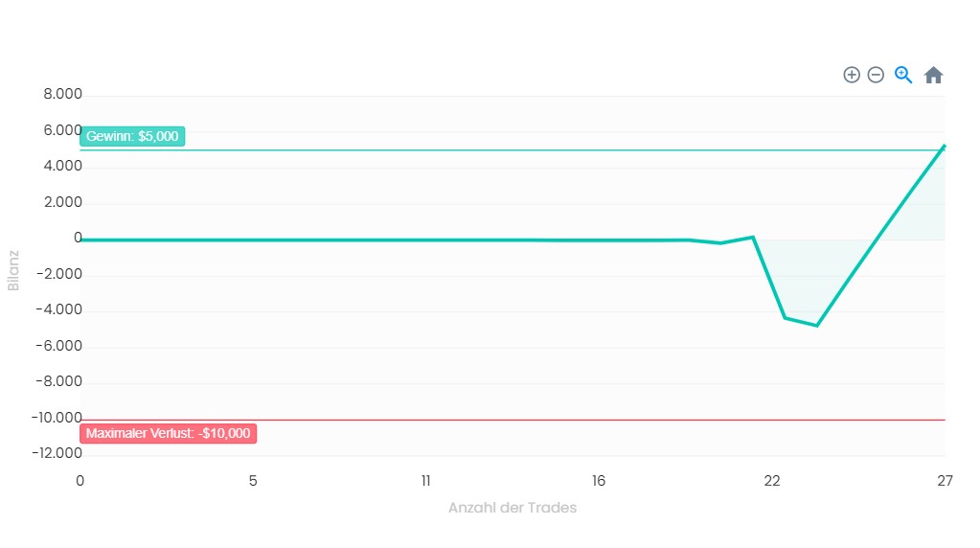This screenshot has width=980, height=548.
Task: Click the x-axis label 16
Action: [x=599, y=481]
